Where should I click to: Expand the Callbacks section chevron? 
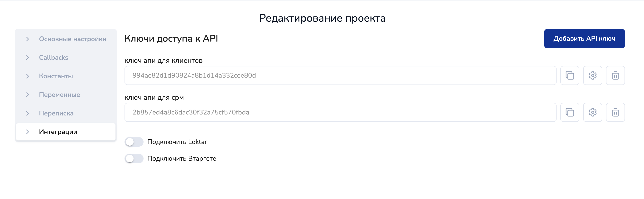(x=28, y=58)
